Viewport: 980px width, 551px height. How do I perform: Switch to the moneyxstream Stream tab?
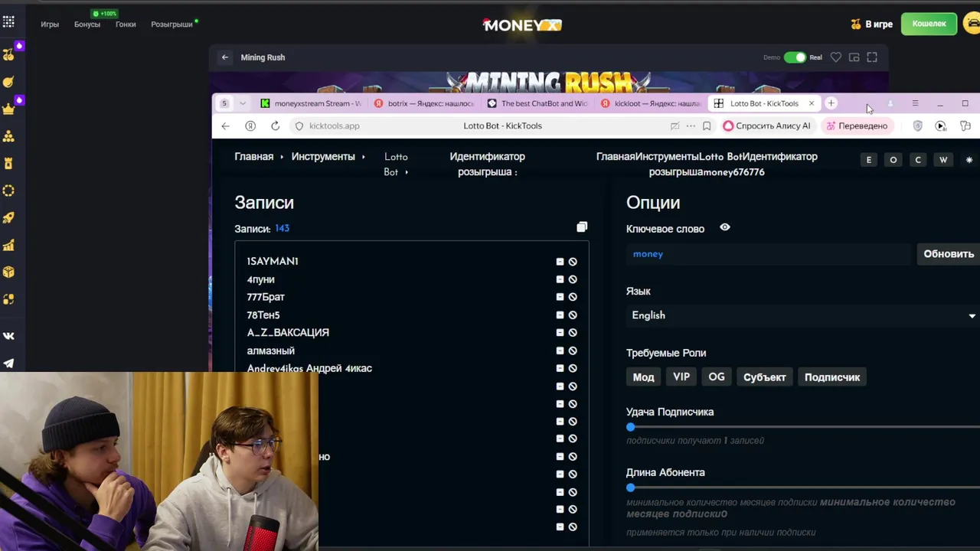click(x=310, y=103)
